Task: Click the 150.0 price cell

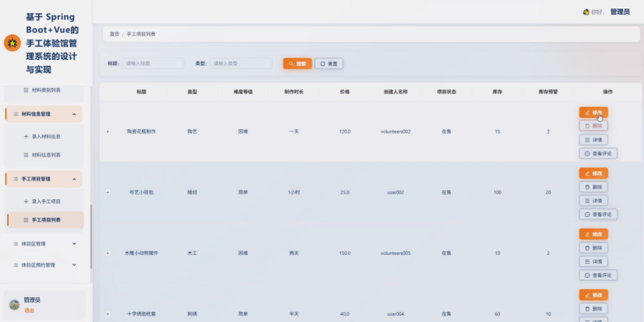Action: point(345,253)
